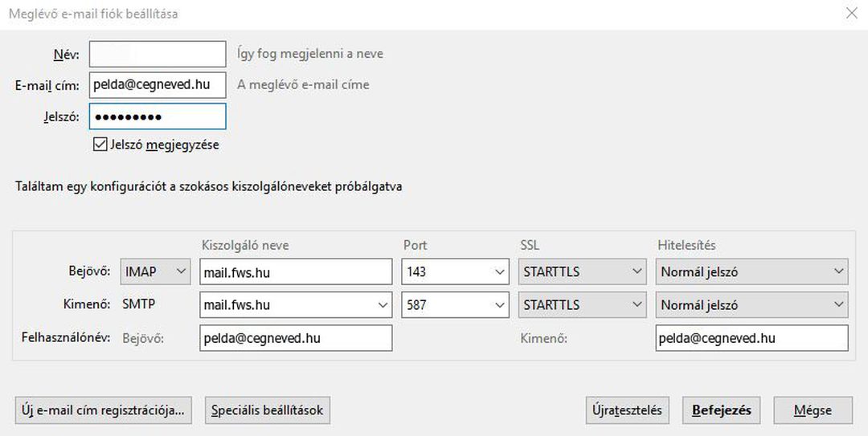Click the 'Találtam egy konfigurációt' status message
The image size is (868, 436).
[209, 186]
